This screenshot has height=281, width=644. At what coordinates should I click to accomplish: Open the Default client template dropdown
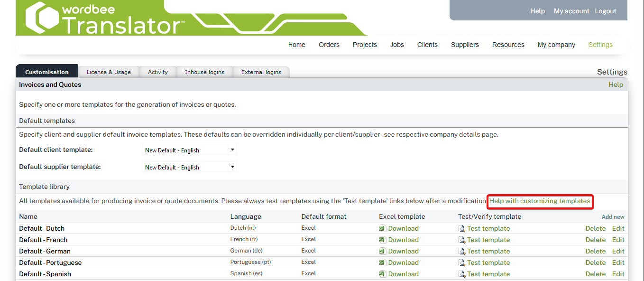tap(189, 150)
